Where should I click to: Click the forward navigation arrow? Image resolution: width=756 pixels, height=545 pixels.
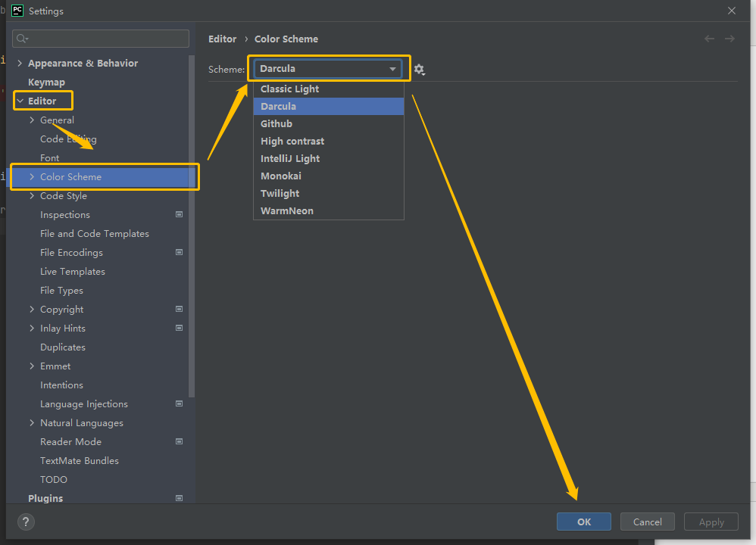[729, 39]
